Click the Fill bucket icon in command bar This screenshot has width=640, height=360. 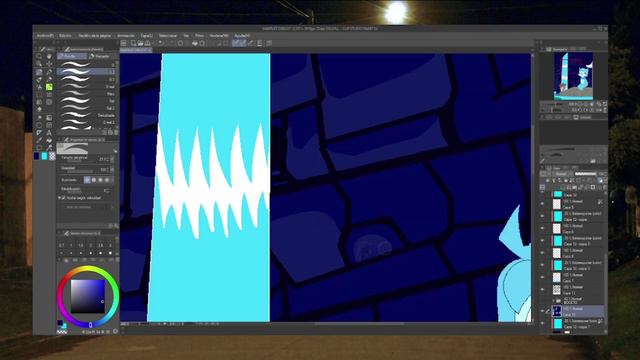coord(195,43)
